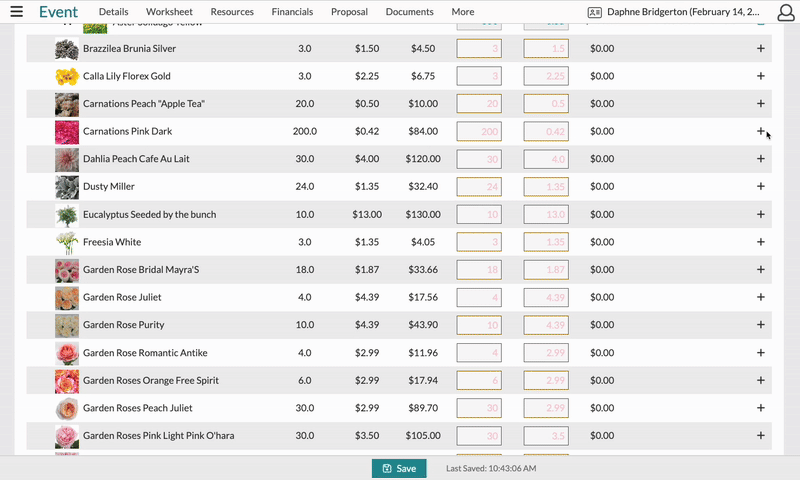
Task: Open the hamburger navigation menu
Action: pos(16,12)
